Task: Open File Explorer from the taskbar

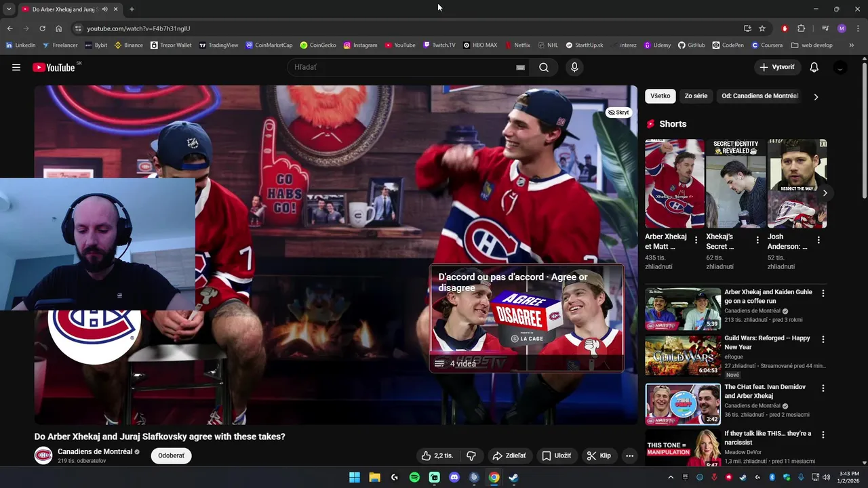Action: tap(374, 477)
